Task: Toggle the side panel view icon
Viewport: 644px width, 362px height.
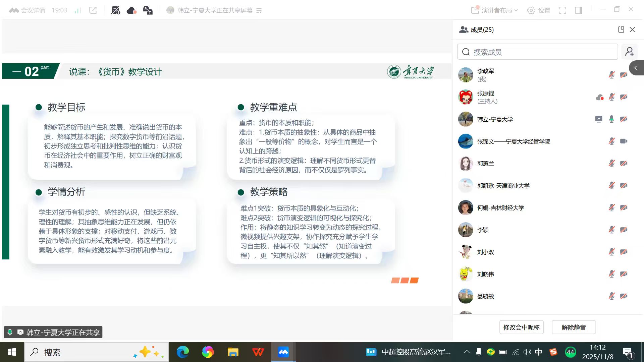Action: (x=579, y=10)
